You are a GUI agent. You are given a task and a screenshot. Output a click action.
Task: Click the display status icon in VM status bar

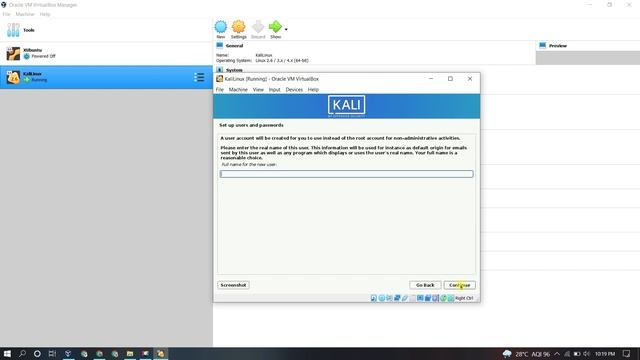pos(420,298)
